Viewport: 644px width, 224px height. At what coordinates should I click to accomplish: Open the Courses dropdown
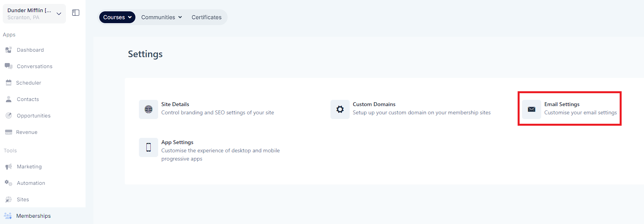tap(117, 17)
